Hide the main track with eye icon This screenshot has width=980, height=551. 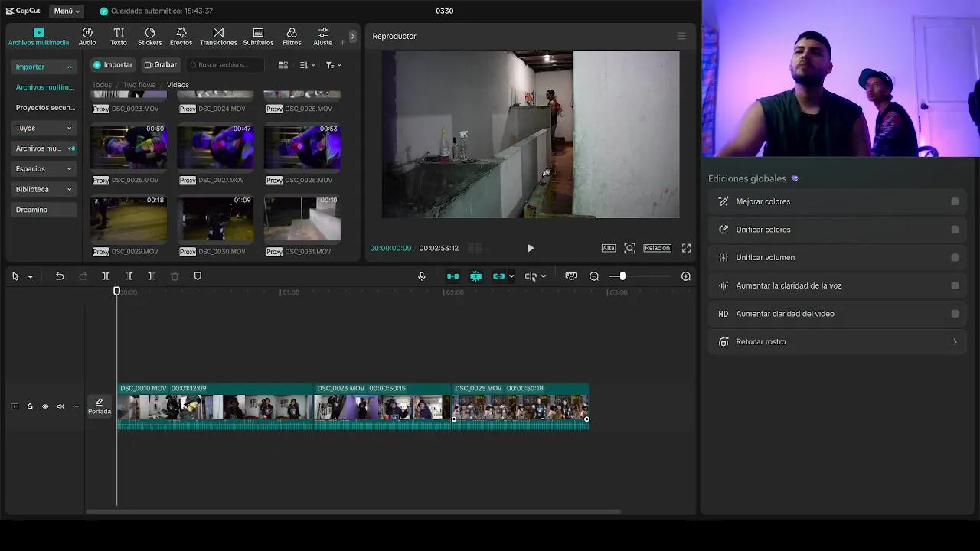tap(45, 406)
